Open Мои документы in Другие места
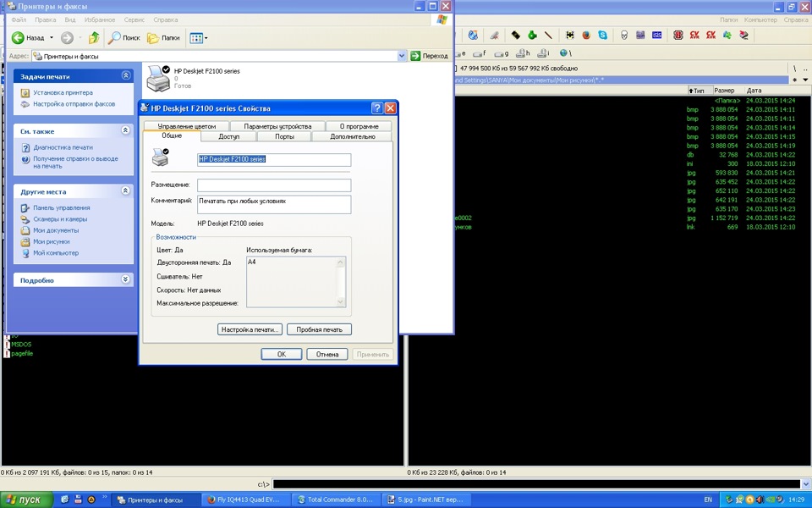 pyautogui.click(x=56, y=230)
